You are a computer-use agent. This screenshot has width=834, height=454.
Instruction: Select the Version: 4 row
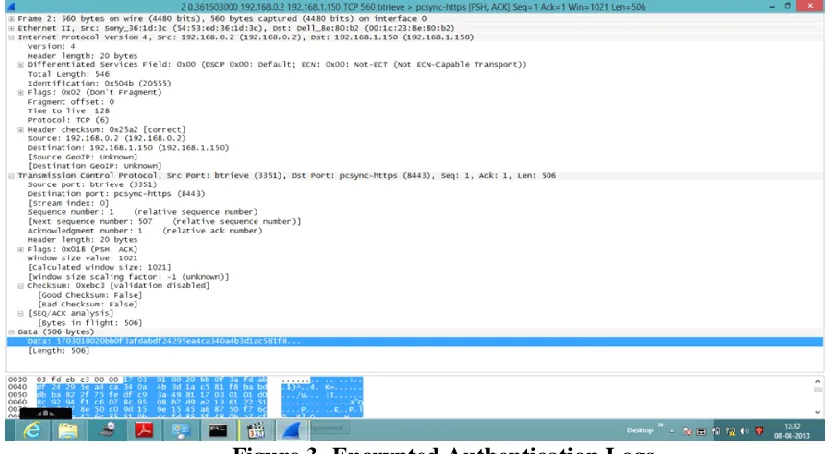coord(52,47)
